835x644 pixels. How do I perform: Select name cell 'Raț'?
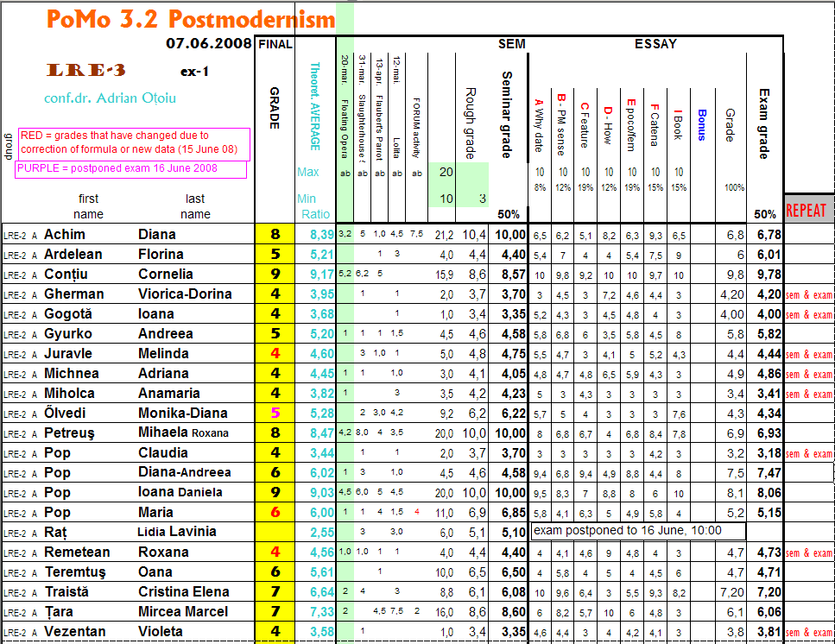pos(55,533)
